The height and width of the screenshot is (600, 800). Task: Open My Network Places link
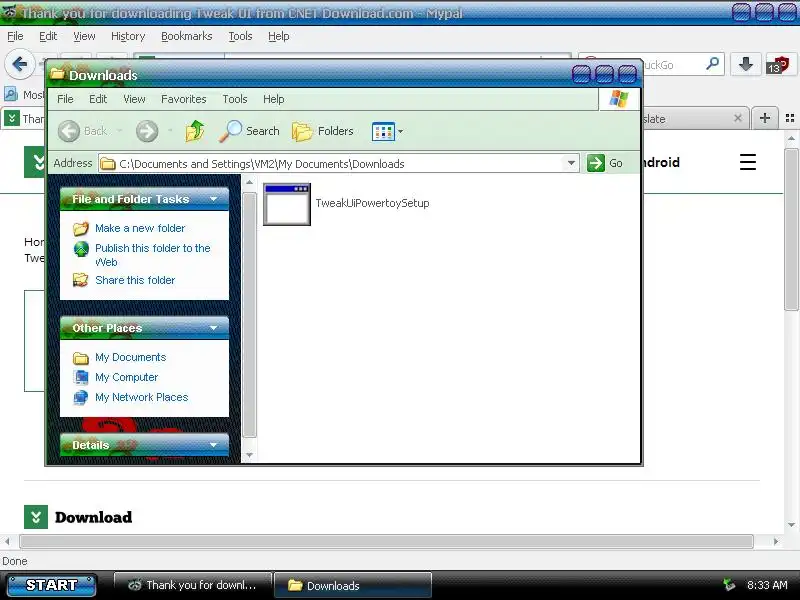tap(141, 397)
